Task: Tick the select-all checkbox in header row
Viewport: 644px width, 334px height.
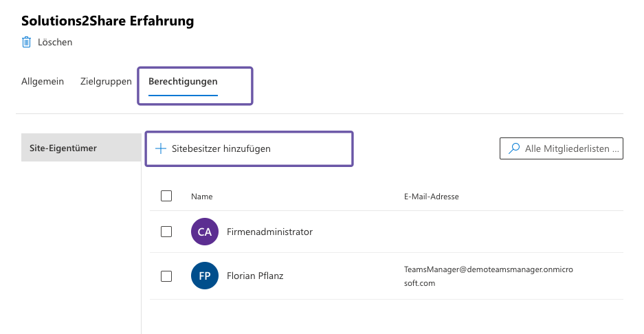Action: point(166,196)
